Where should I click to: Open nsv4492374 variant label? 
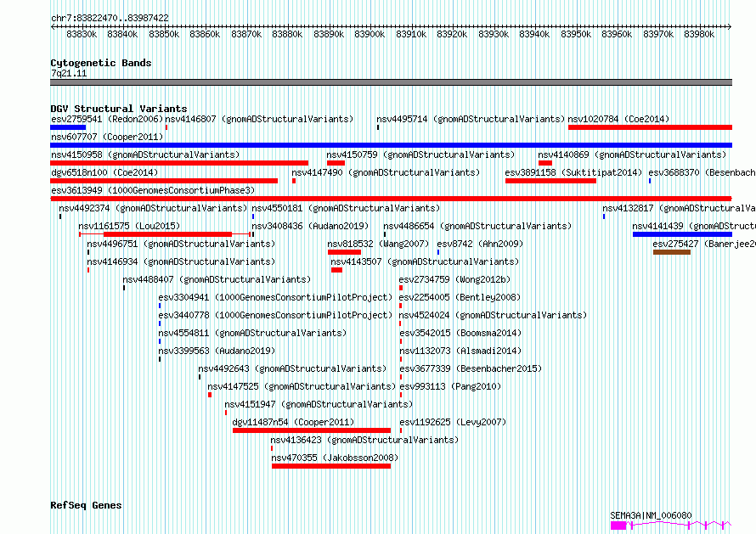point(153,208)
